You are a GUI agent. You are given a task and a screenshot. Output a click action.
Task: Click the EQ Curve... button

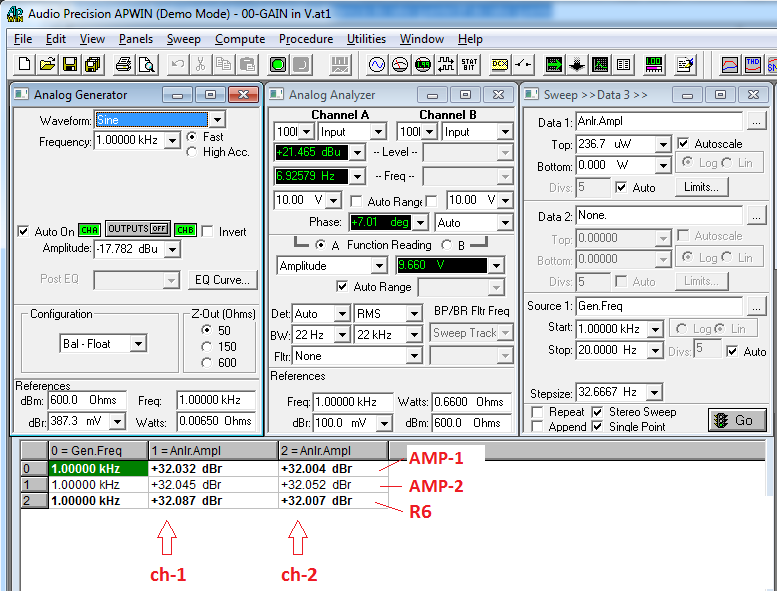pos(223,280)
